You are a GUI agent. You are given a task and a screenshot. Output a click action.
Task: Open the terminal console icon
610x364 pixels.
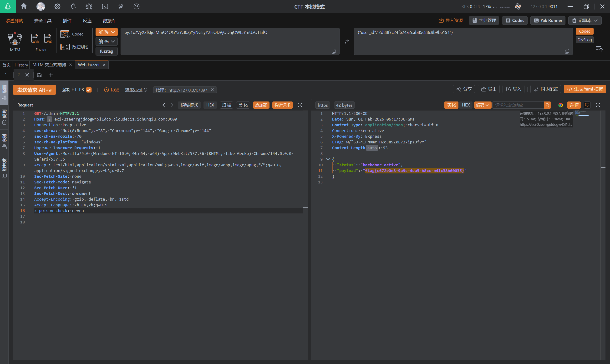point(105,6)
